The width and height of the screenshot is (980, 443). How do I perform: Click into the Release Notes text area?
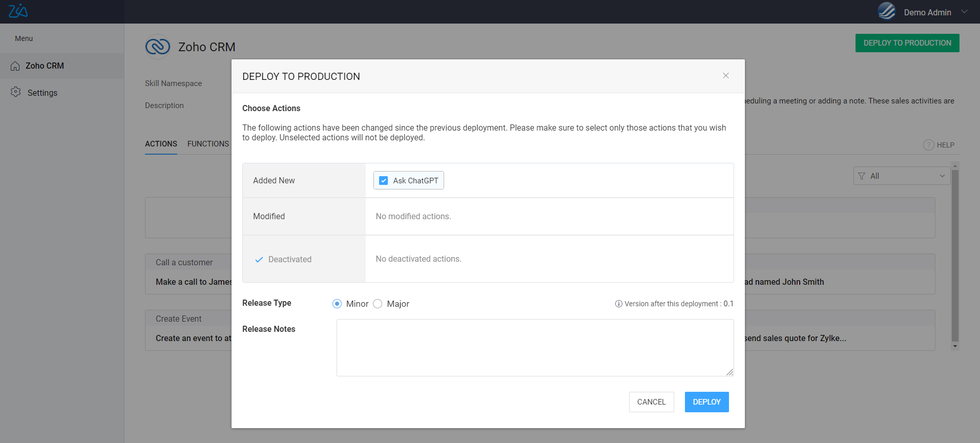[535, 348]
